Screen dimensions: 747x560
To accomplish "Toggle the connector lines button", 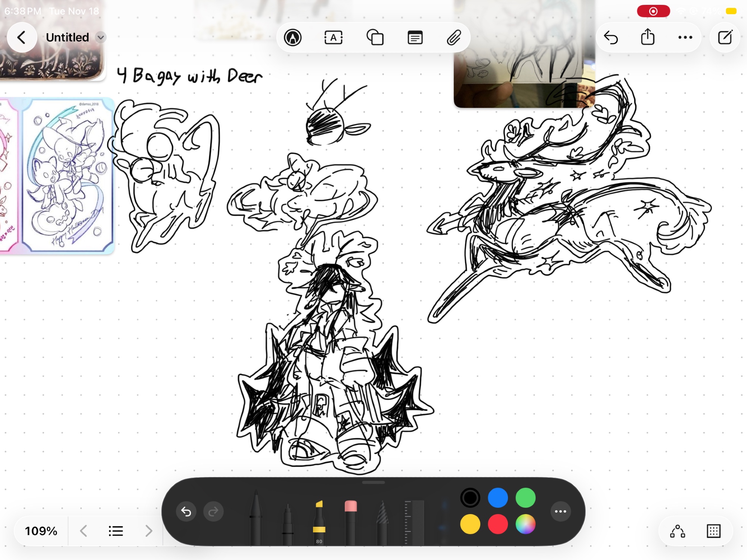I will 678,531.
